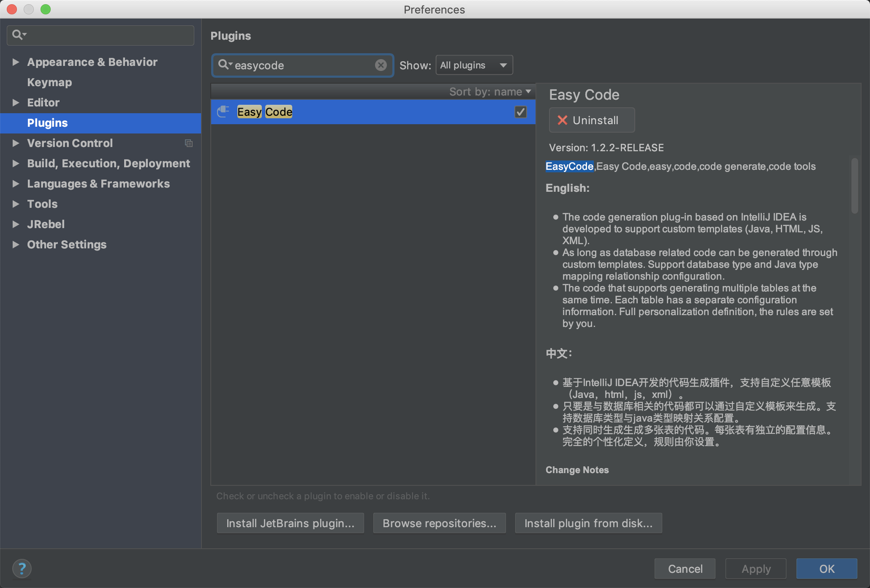Screen dimensions: 870x588
Task: Open the Sort by name dropdown
Action: 490,92
